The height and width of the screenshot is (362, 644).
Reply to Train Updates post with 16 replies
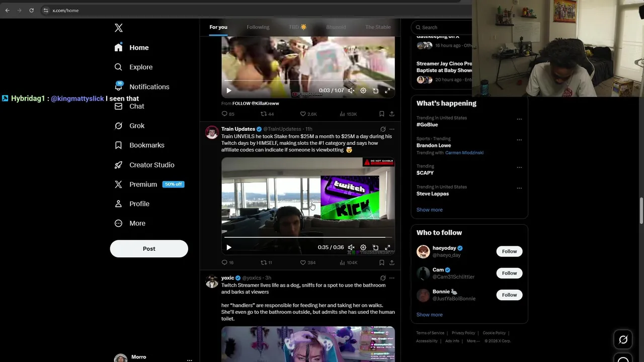227,262
